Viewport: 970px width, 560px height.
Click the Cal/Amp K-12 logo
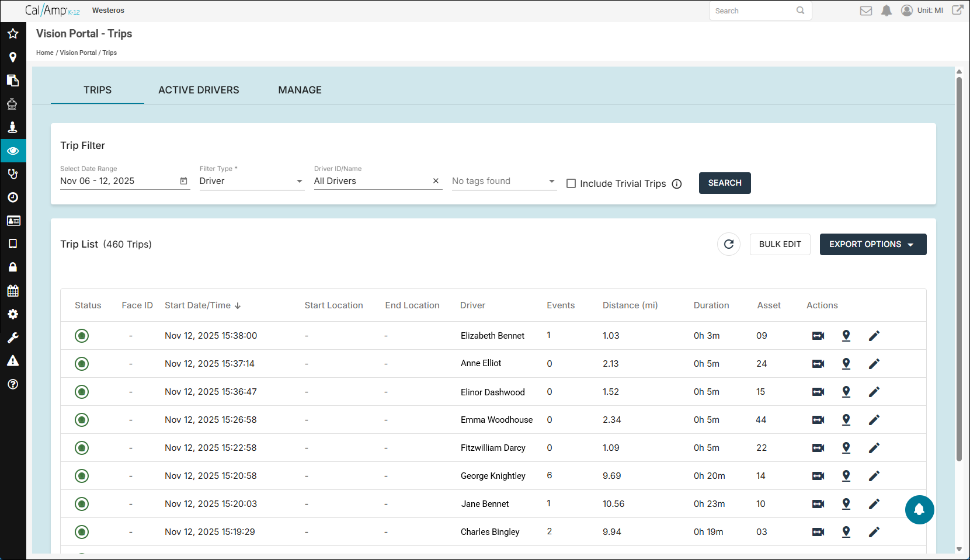click(x=53, y=11)
